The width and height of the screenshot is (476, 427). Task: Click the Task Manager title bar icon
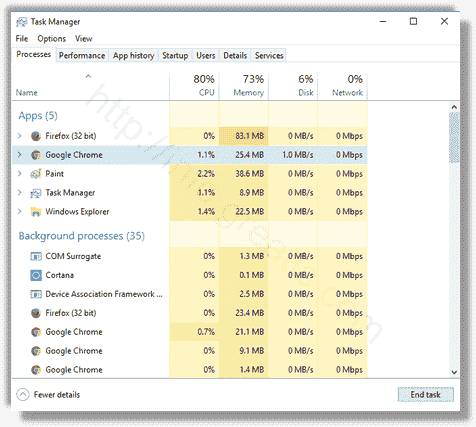(x=21, y=22)
